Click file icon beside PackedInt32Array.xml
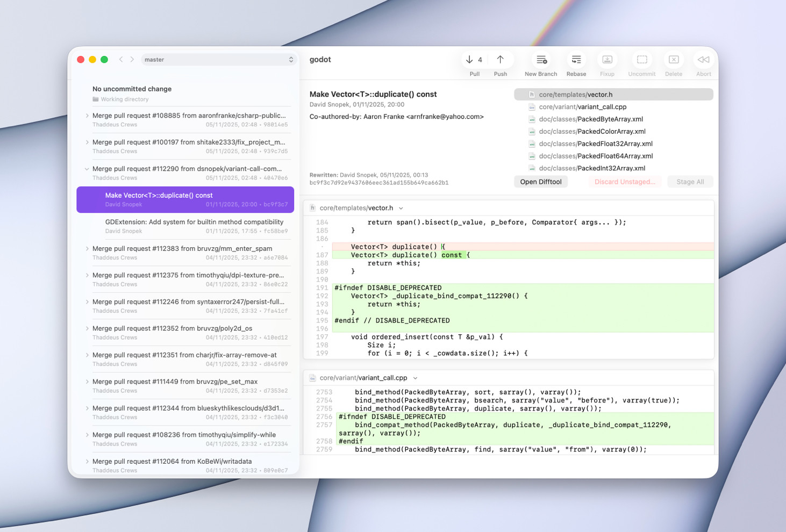This screenshot has height=532, width=786. pos(532,168)
